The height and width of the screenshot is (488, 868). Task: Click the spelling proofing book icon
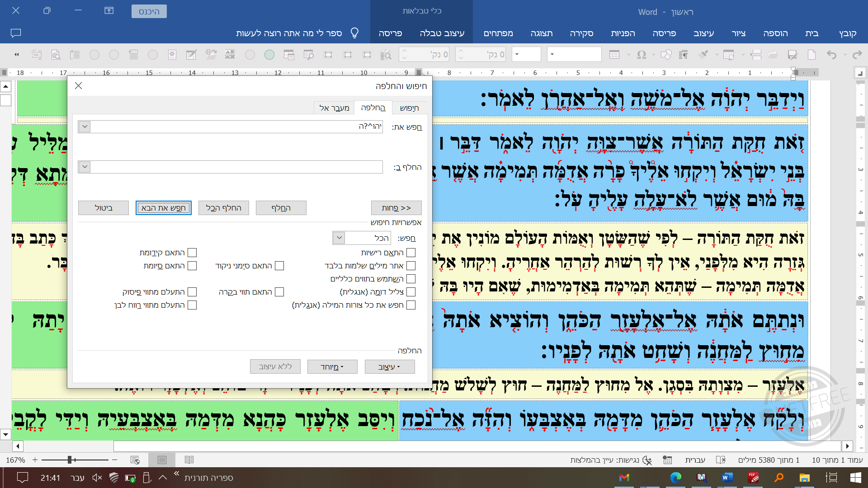pos(721,460)
